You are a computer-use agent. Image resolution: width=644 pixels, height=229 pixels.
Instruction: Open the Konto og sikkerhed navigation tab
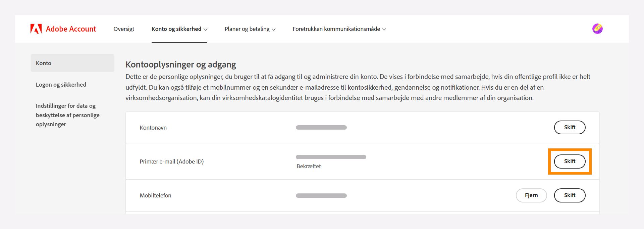177,29
